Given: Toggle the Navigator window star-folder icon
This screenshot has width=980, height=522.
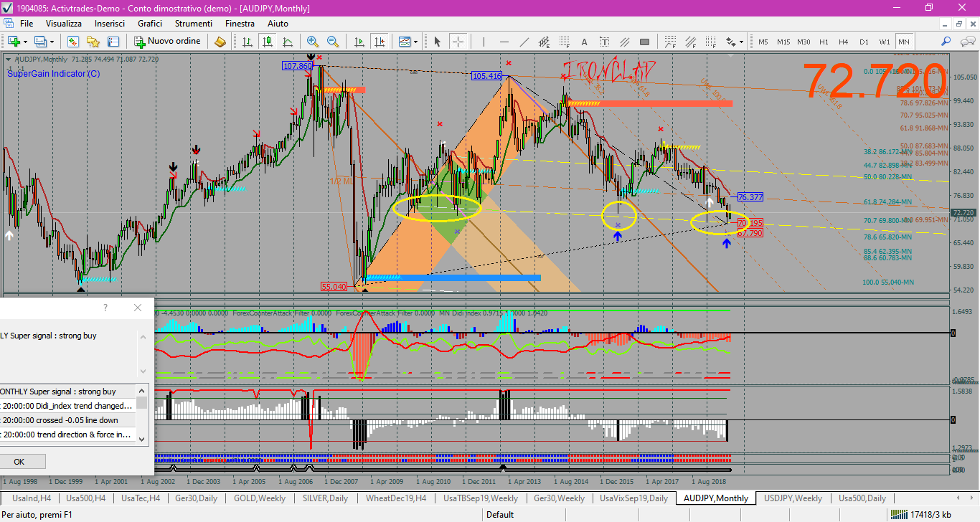Looking at the screenshot, I should (94, 42).
